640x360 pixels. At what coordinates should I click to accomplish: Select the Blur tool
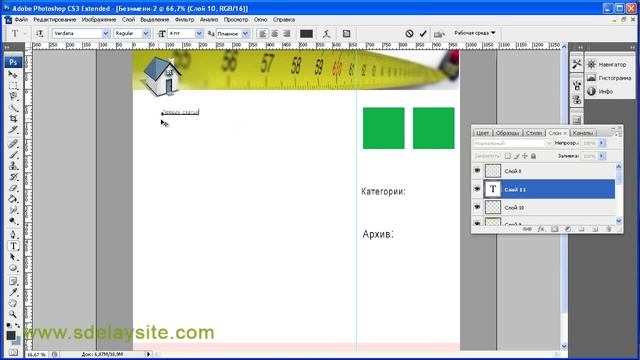coord(13,210)
